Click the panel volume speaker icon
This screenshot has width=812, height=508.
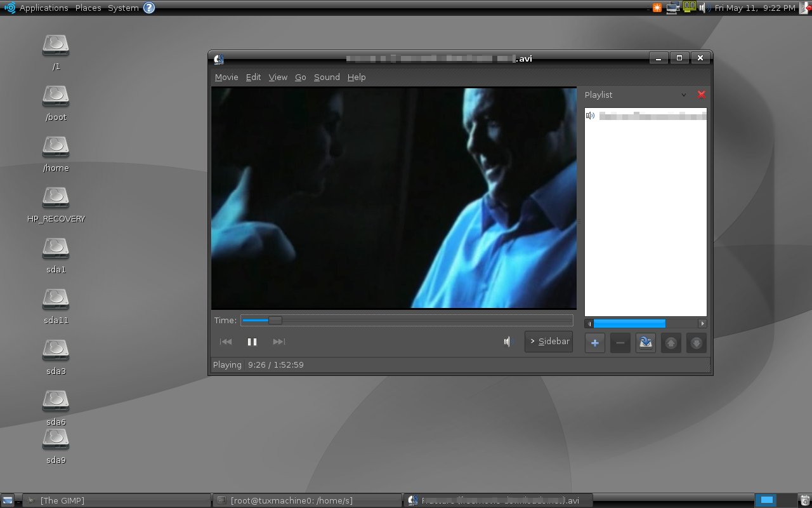tap(703, 8)
